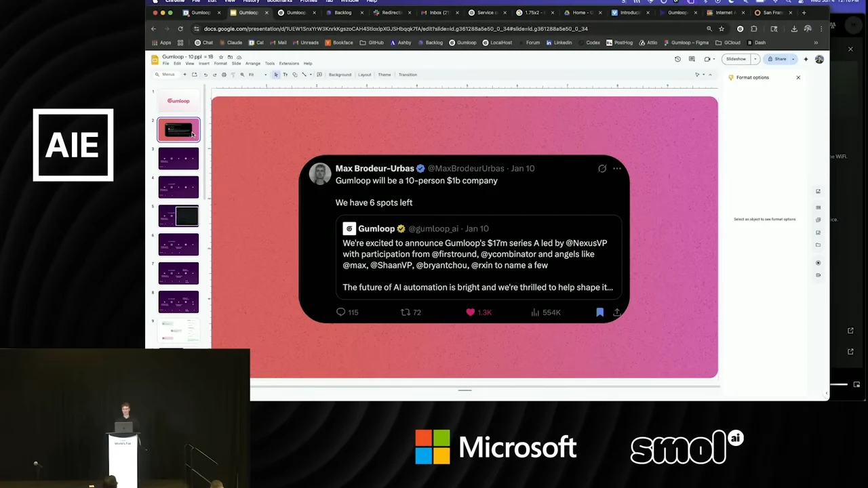Open PostHog bookmark in bookmarks bar
The height and width of the screenshot is (488, 868).
click(x=619, y=43)
